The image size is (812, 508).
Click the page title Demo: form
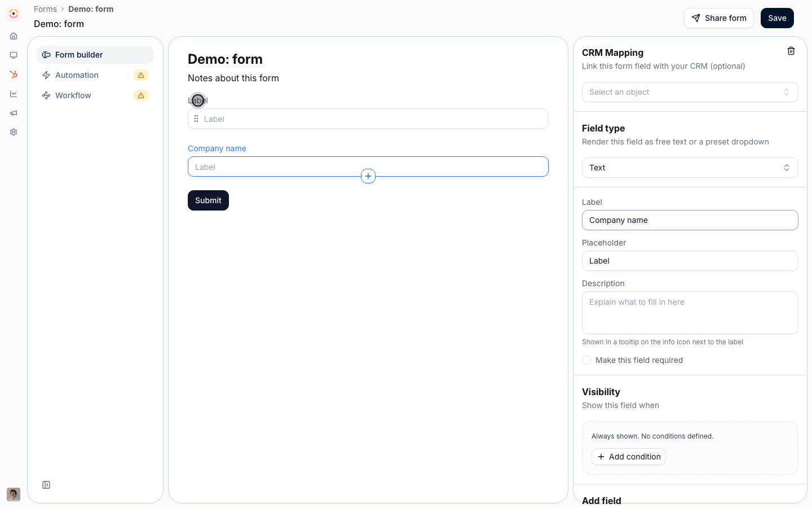59,24
